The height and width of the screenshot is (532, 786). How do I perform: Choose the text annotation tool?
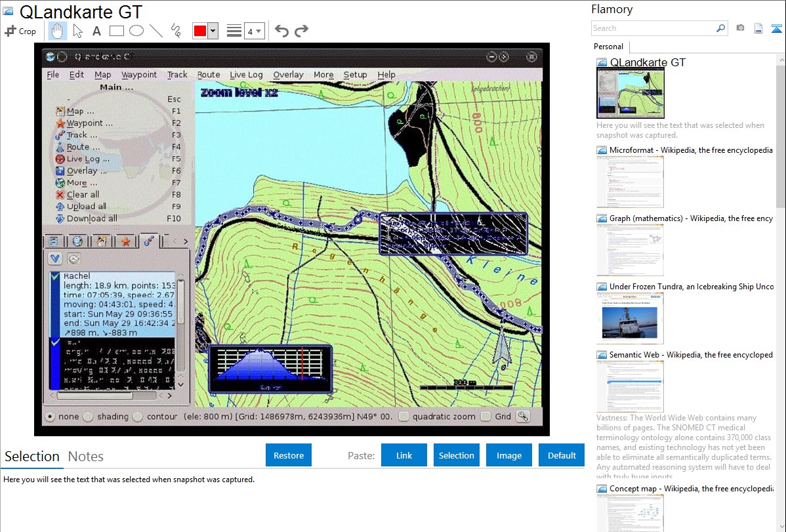pos(96,31)
